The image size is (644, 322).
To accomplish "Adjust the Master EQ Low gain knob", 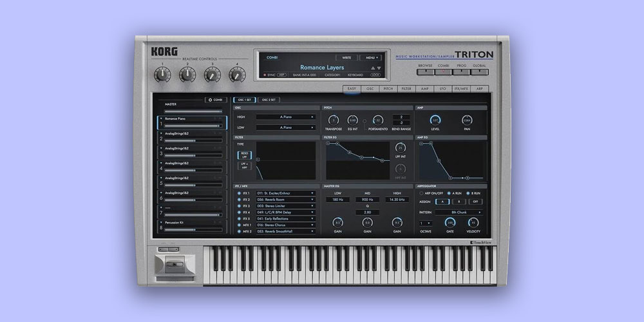I will coord(337,222).
